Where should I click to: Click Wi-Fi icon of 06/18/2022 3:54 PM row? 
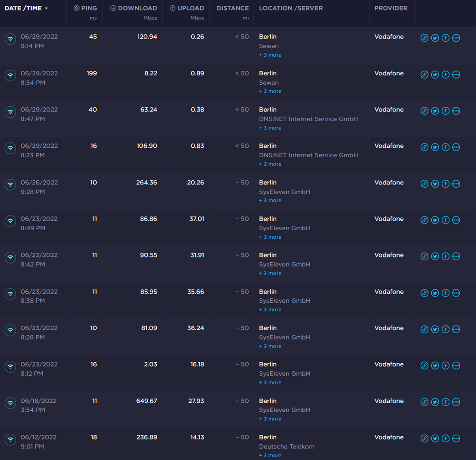tap(10, 403)
